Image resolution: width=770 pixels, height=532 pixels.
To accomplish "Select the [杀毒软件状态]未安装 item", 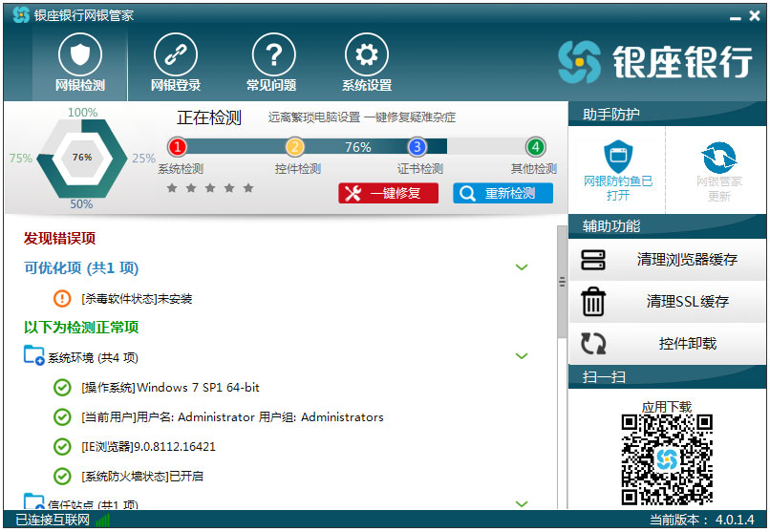I will (137, 298).
